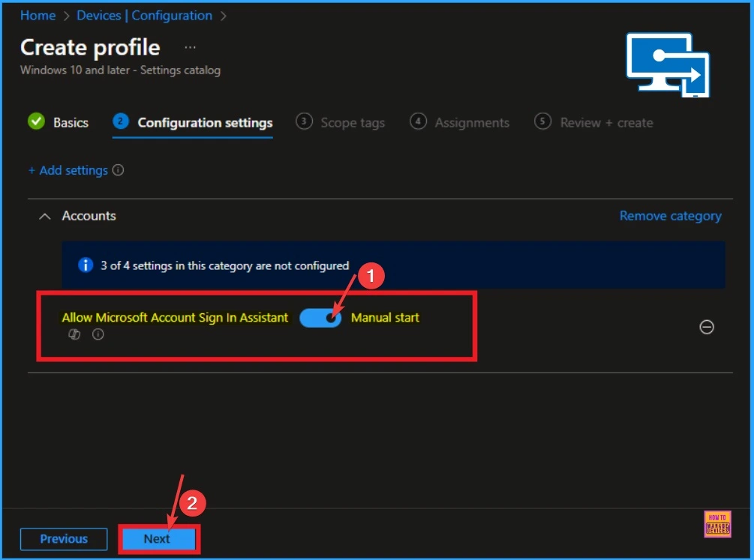Click the Accounts category heading

pos(89,216)
